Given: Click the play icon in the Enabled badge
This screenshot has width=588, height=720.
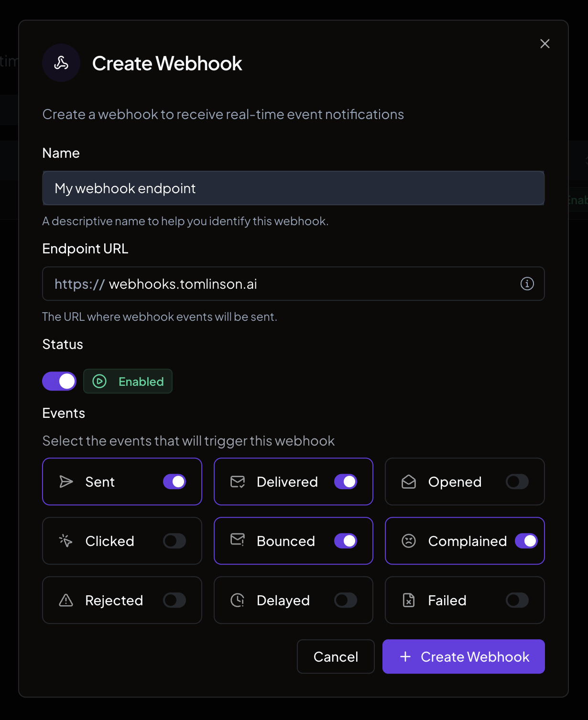Looking at the screenshot, I should click(x=99, y=381).
